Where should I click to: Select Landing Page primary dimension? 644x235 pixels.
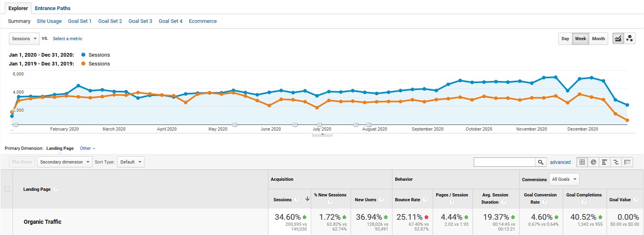point(60,148)
